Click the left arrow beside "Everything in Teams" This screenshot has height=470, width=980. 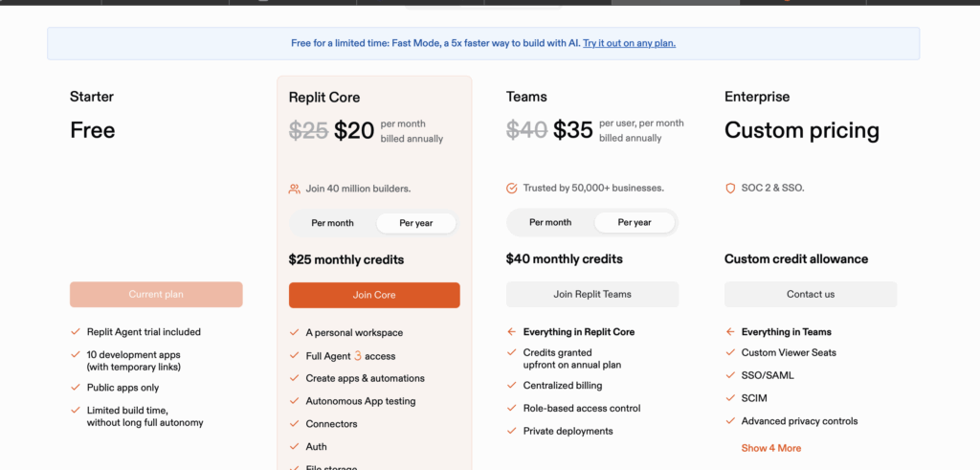coord(730,332)
